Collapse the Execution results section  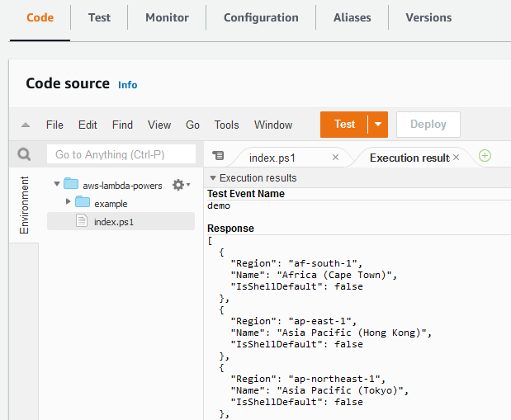pyautogui.click(x=213, y=178)
